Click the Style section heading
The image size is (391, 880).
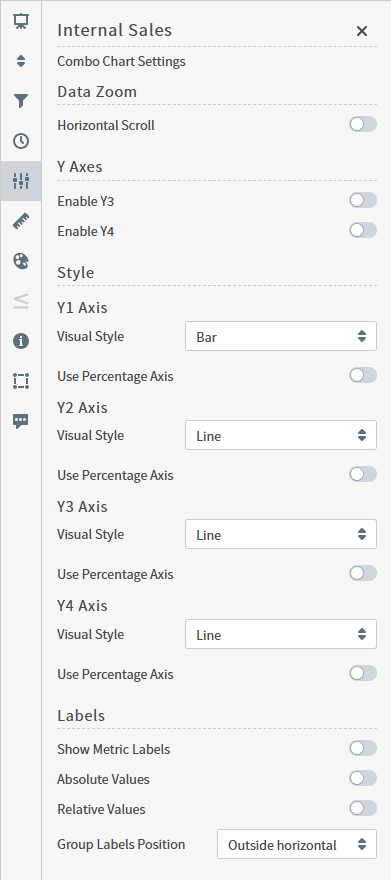click(x=76, y=273)
